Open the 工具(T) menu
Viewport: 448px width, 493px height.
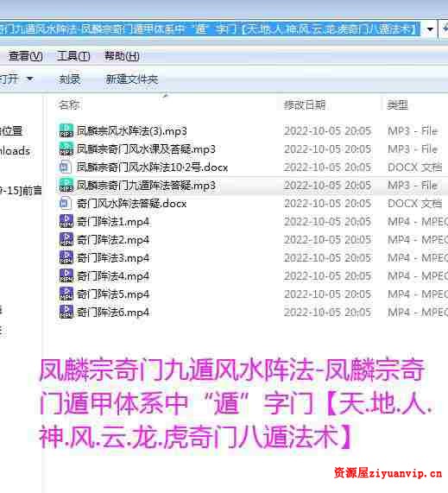coord(73,56)
